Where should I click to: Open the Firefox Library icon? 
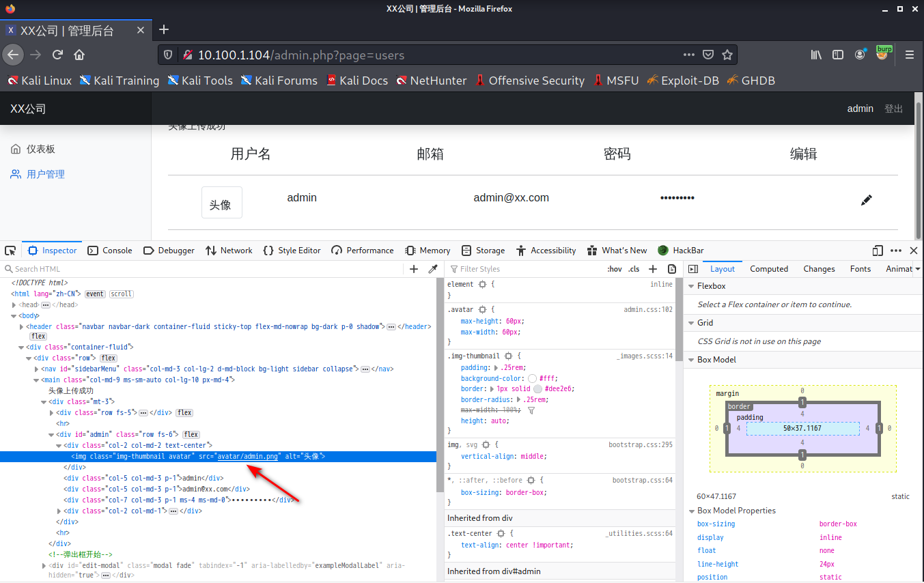click(x=815, y=55)
